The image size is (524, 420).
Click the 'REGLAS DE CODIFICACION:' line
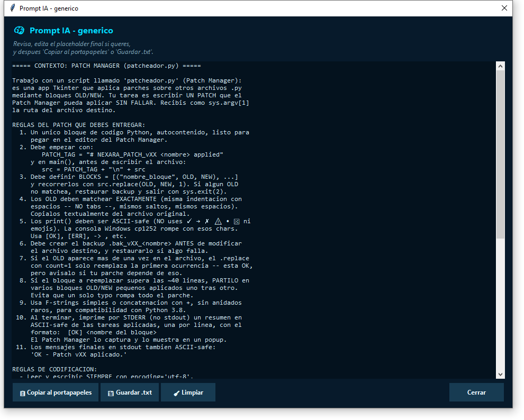pos(55,369)
